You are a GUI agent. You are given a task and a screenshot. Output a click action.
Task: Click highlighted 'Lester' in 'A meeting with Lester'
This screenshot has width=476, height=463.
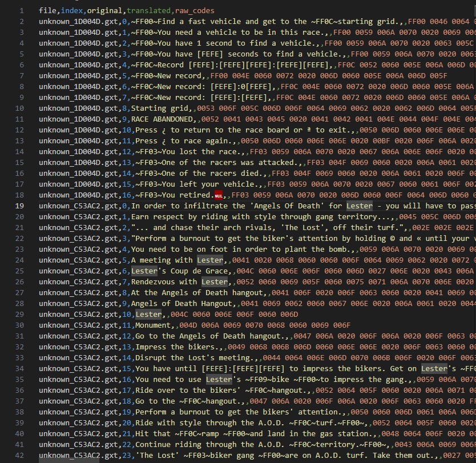click(x=210, y=260)
